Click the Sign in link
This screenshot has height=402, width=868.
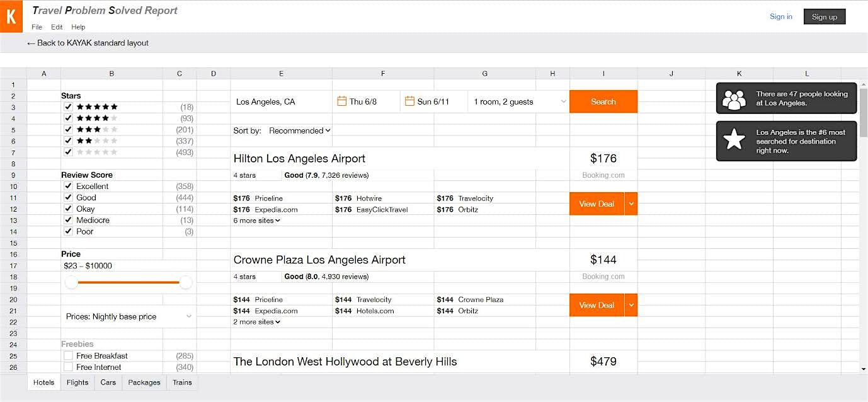click(x=780, y=17)
